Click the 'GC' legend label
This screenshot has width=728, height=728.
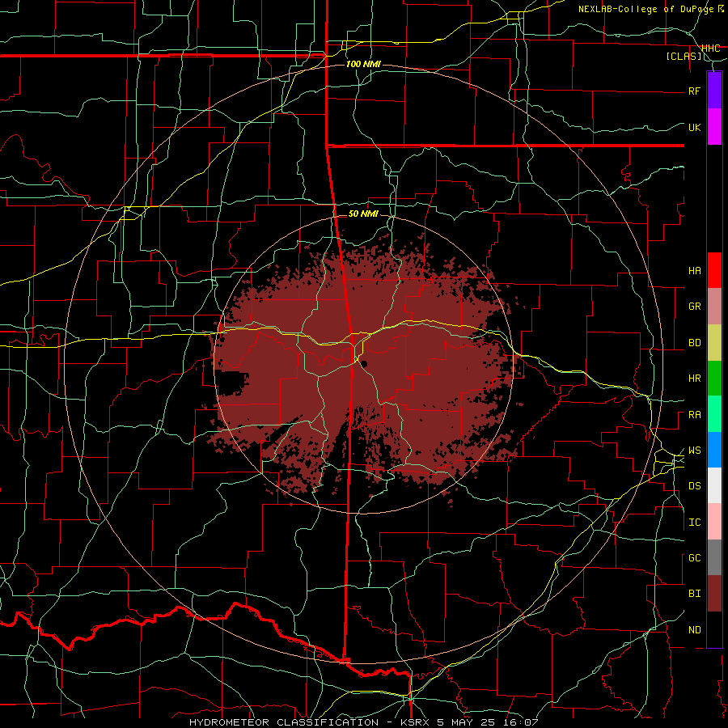(694, 558)
